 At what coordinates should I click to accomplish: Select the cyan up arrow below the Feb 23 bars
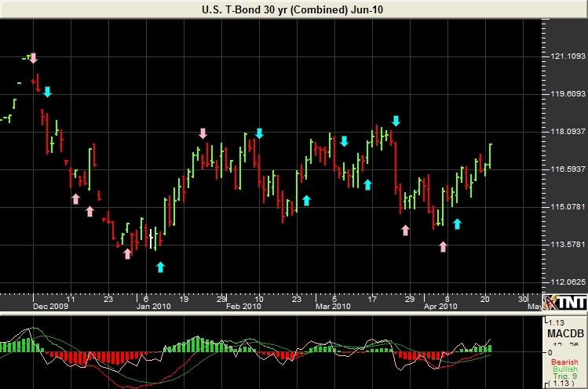(x=307, y=201)
